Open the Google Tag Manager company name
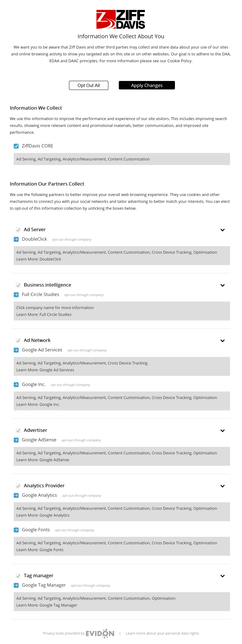Viewport: 242px width, 644px height. coord(44,585)
